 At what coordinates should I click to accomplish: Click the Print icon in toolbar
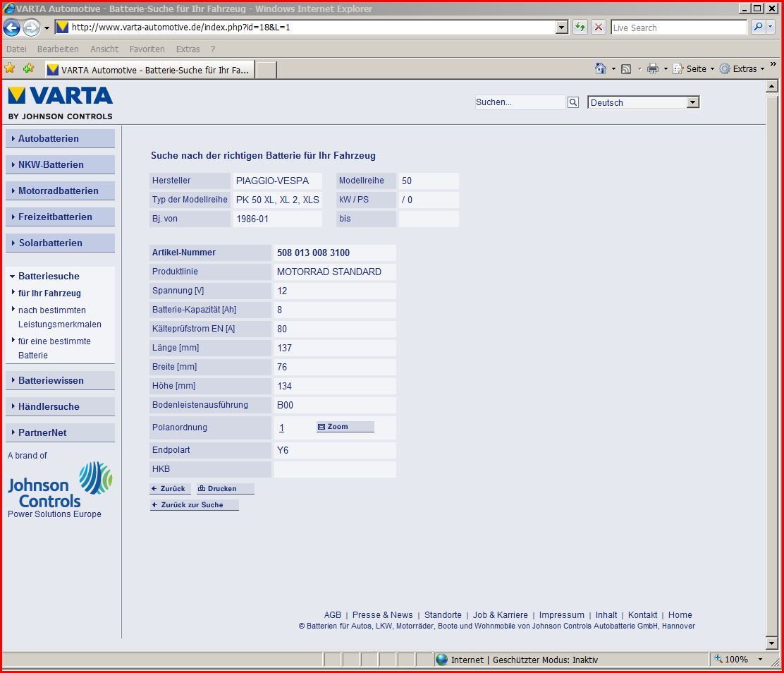pos(653,68)
